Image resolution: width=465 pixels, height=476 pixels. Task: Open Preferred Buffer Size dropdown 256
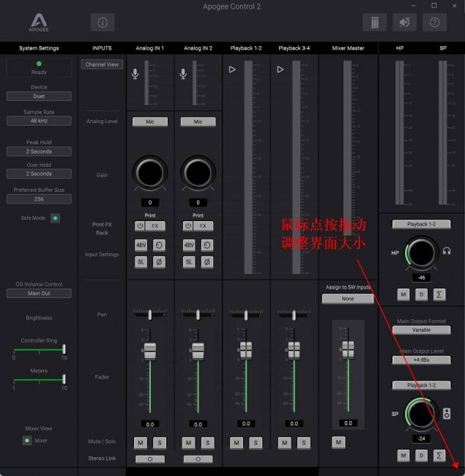[x=39, y=199]
